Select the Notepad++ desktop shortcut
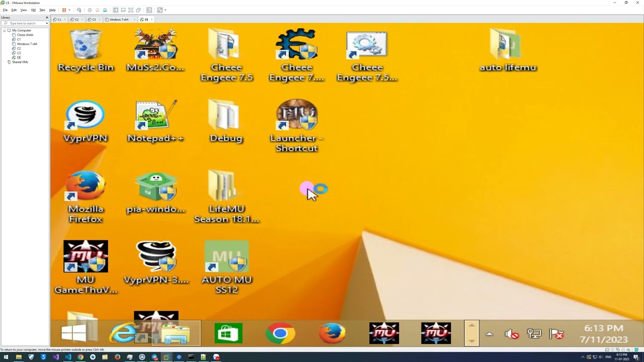Screen dimensions: 644x362 [156, 121]
